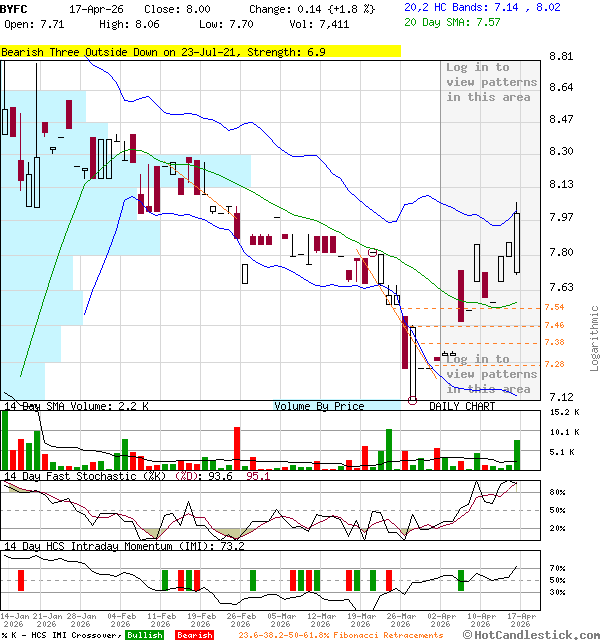
Task: Click the orange 7.54 Fibonacci price label
Action: point(554,308)
